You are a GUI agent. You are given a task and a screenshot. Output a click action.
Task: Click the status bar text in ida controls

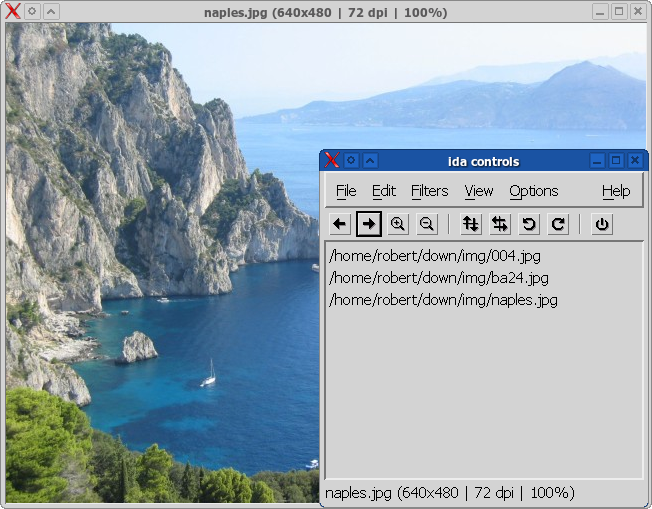[450, 493]
